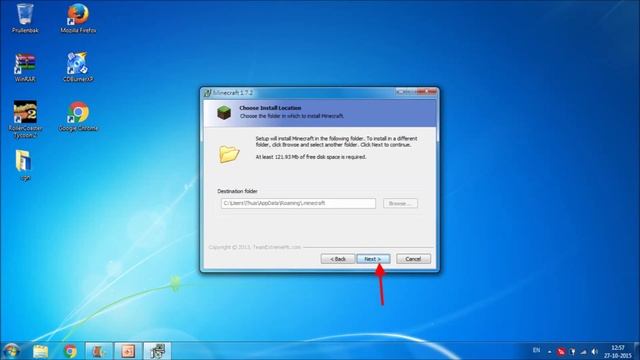Go back with the Back button
Viewport: 640px width, 360px height.
pyautogui.click(x=338, y=259)
